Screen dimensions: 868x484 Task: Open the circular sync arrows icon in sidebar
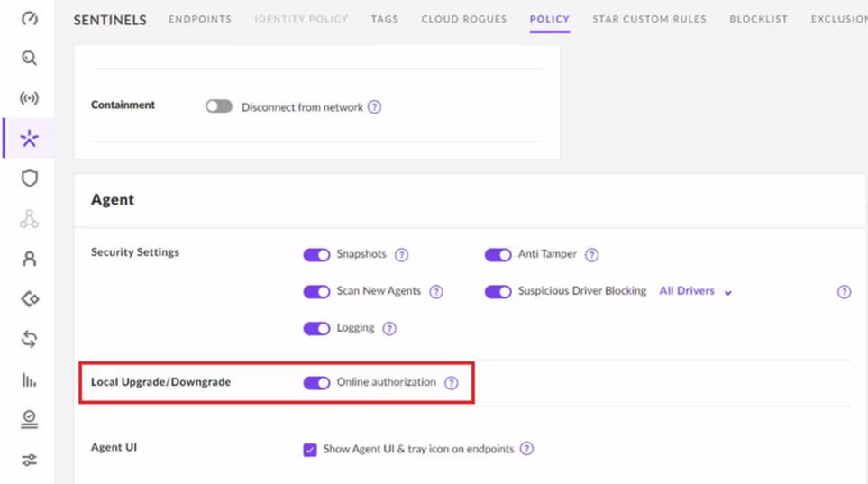point(30,339)
